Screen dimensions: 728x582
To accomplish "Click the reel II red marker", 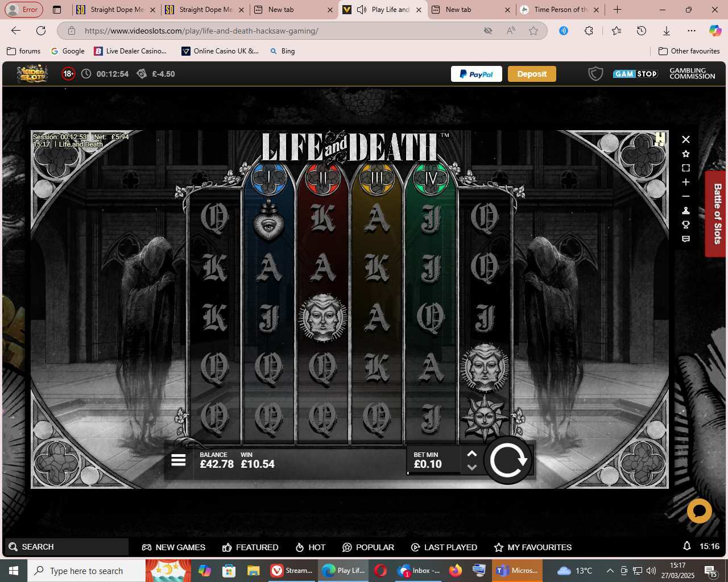I will click(322, 178).
